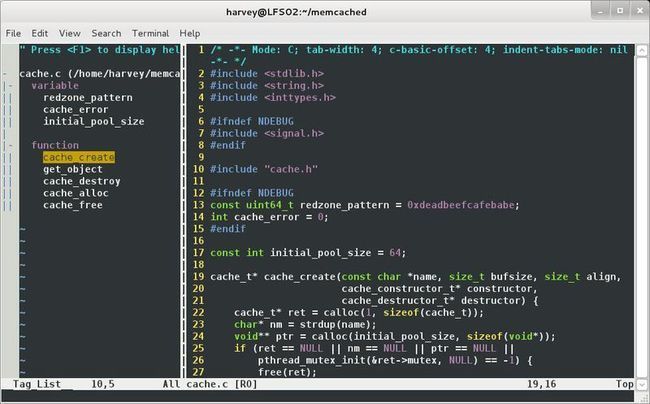The height and width of the screenshot is (404, 650).
Task: Click the 19,16 cursor position indicator
Action: point(541,384)
